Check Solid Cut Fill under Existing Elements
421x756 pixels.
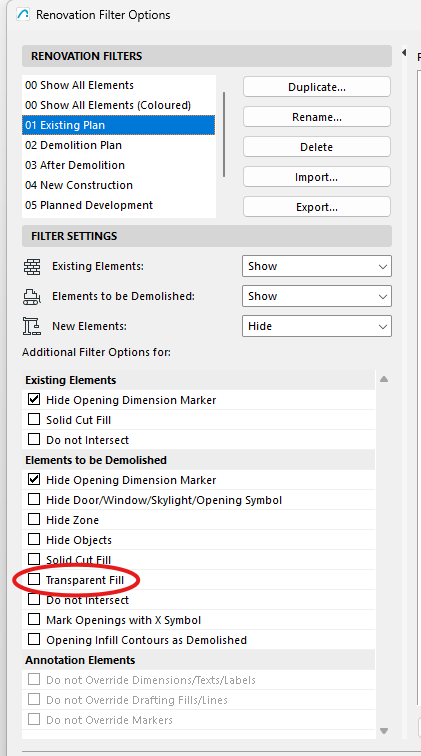click(x=34, y=419)
